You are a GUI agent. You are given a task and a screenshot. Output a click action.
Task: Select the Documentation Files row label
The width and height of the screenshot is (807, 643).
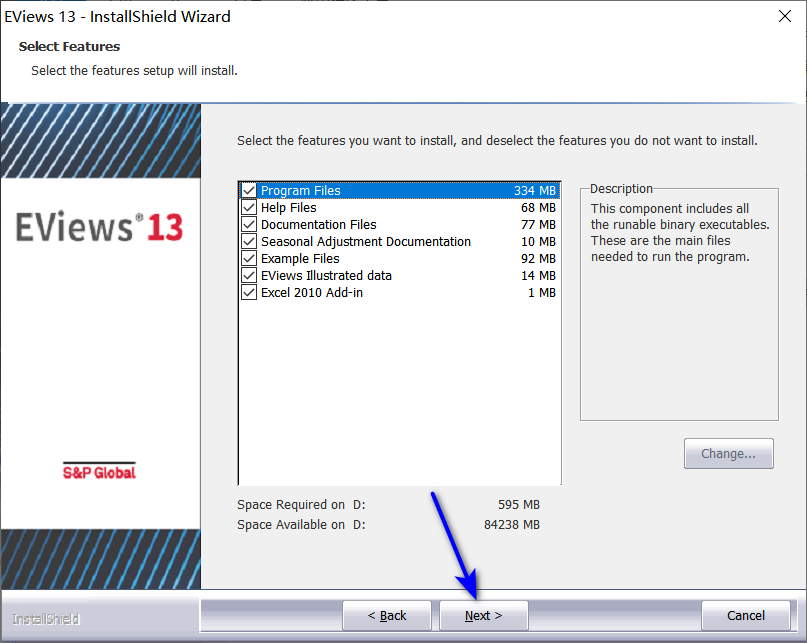(319, 224)
